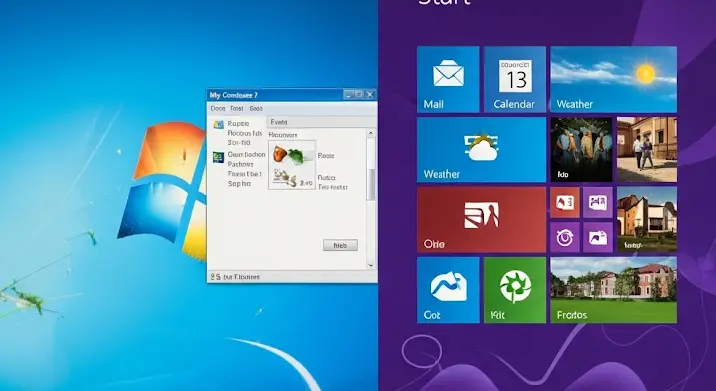Screen dimensions: 716x391
Task: Click the Hoomors heading in the right pane
Action: click(283, 135)
